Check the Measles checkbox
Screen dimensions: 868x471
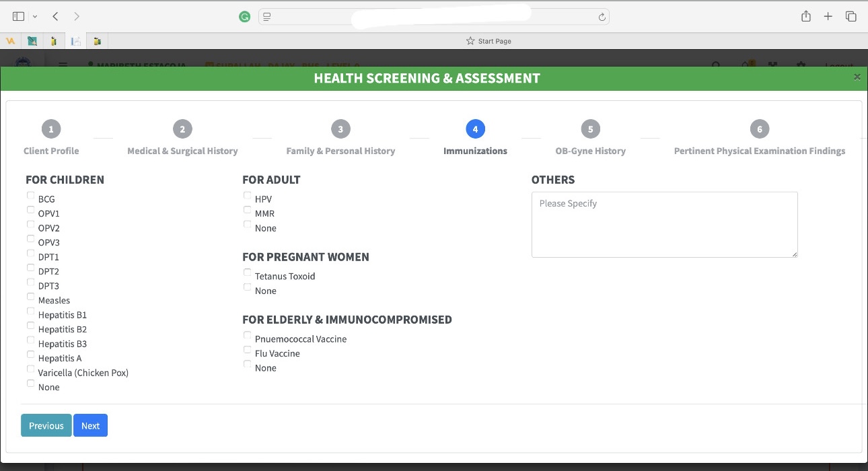30,297
